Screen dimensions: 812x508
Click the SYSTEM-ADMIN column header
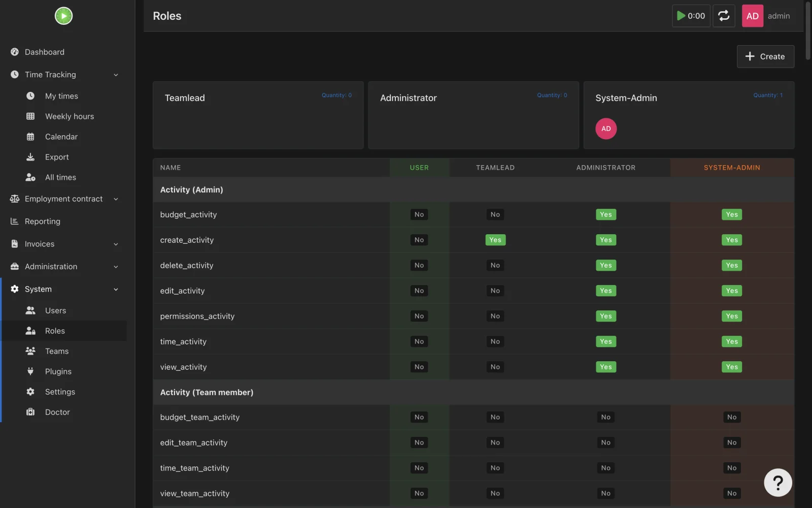732,168
